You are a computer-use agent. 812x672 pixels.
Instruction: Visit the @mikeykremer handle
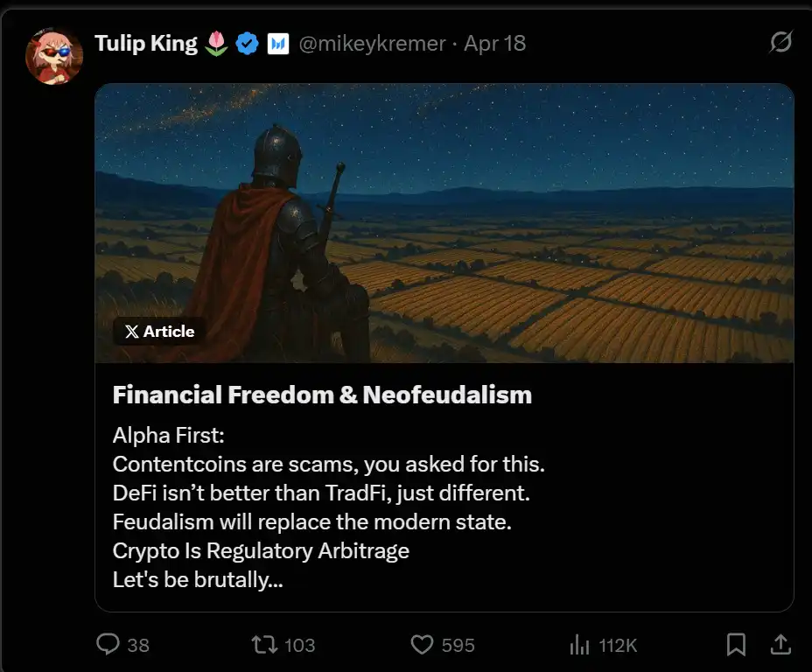[x=373, y=43]
